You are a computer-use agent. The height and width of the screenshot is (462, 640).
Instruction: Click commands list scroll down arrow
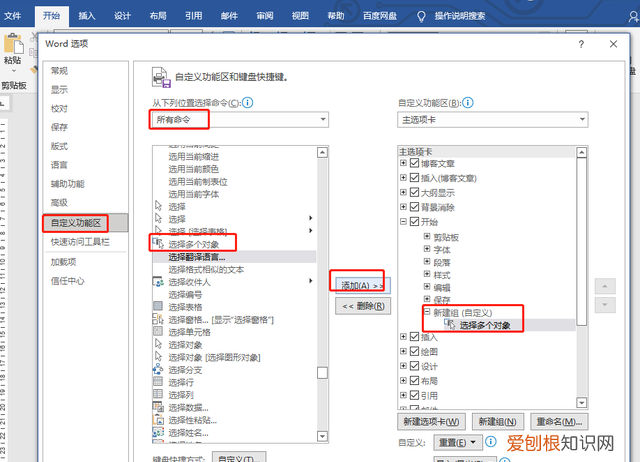click(x=322, y=436)
